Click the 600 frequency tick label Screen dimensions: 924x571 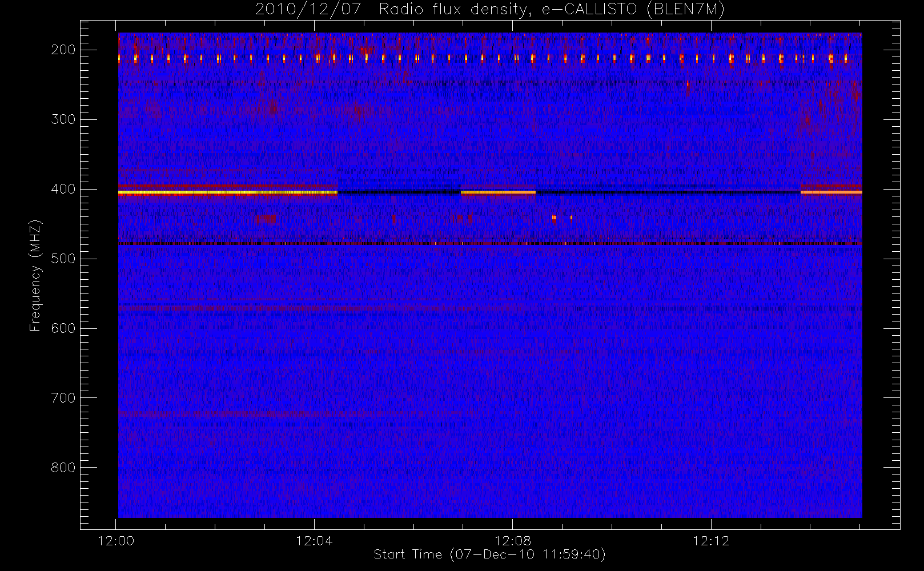[x=63, y=328]
